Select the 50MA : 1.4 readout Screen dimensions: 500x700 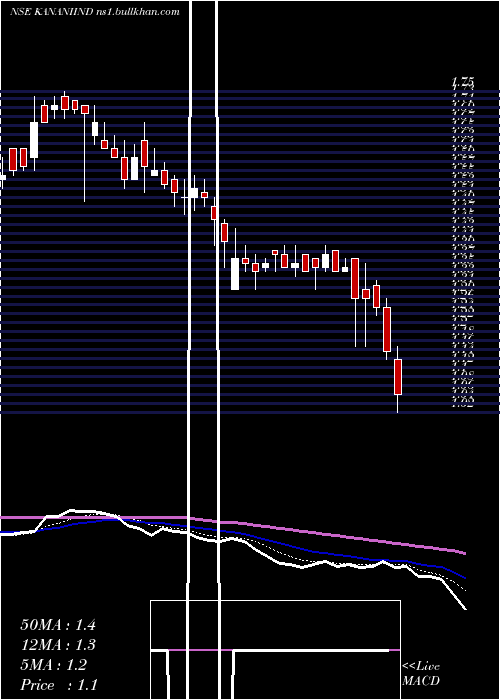[58, 624]
